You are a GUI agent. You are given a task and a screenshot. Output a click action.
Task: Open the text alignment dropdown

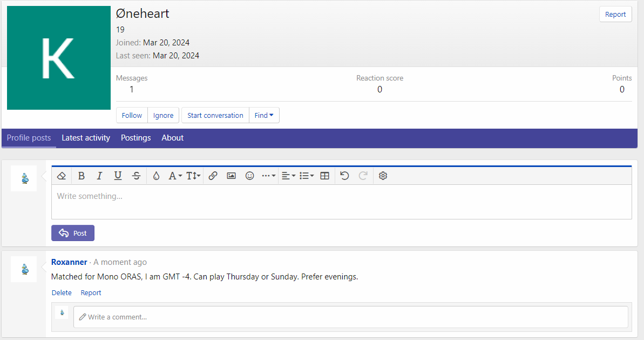point(288,176)
